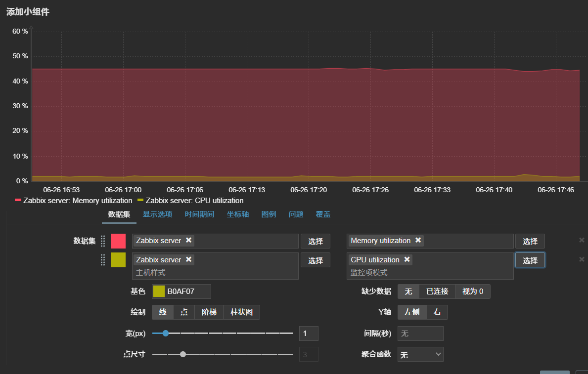Click the drag handle of the second dataset
The height and width of the screenshot is (374, 588).
point(103,259)
